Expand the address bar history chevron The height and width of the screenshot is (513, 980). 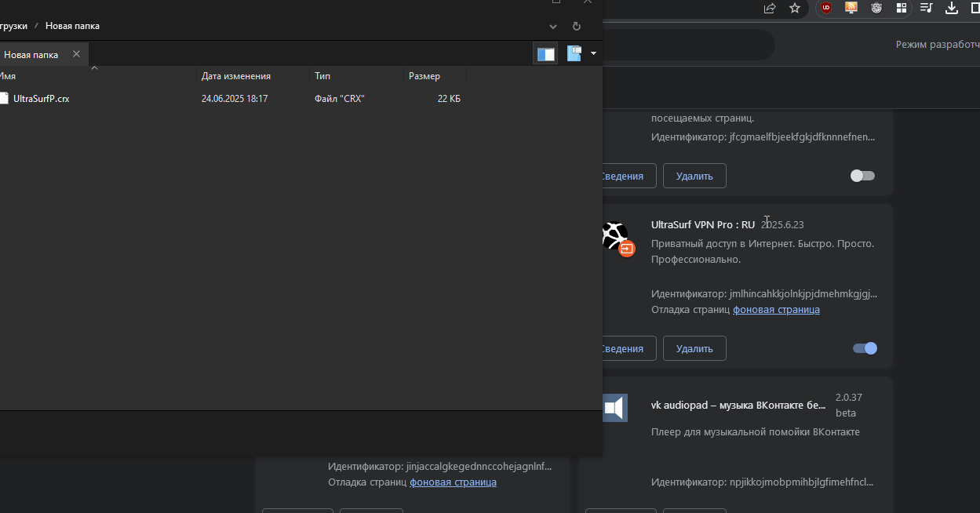[553, 26]
